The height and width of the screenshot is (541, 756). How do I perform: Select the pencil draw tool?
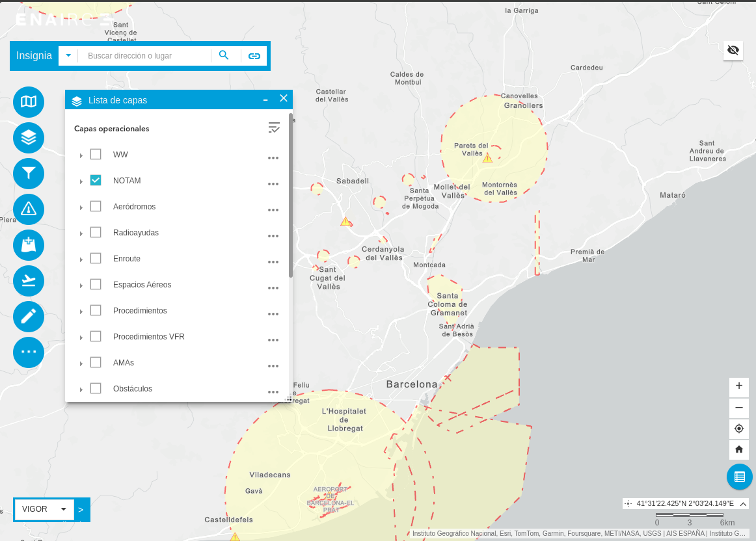tap(29, 317)
